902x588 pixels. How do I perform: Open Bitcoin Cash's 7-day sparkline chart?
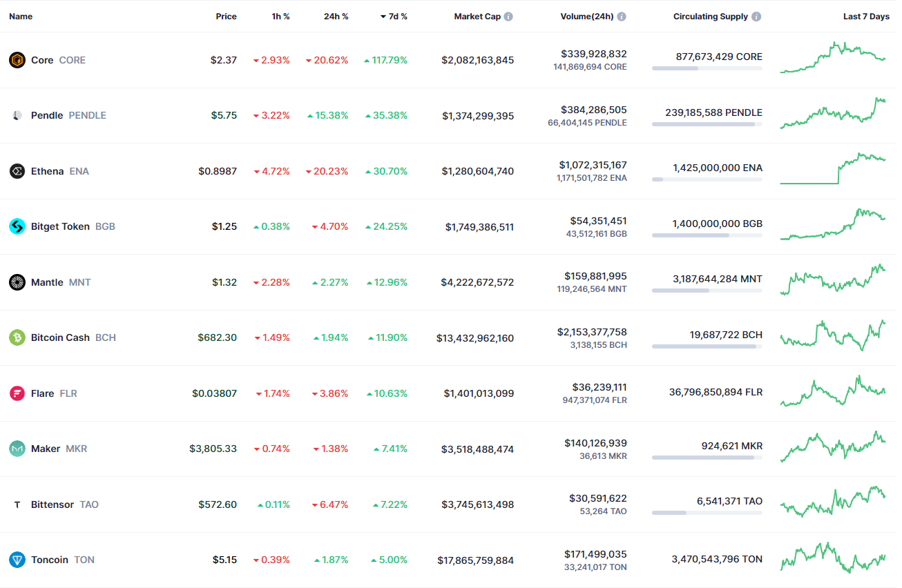click(833, 335)
